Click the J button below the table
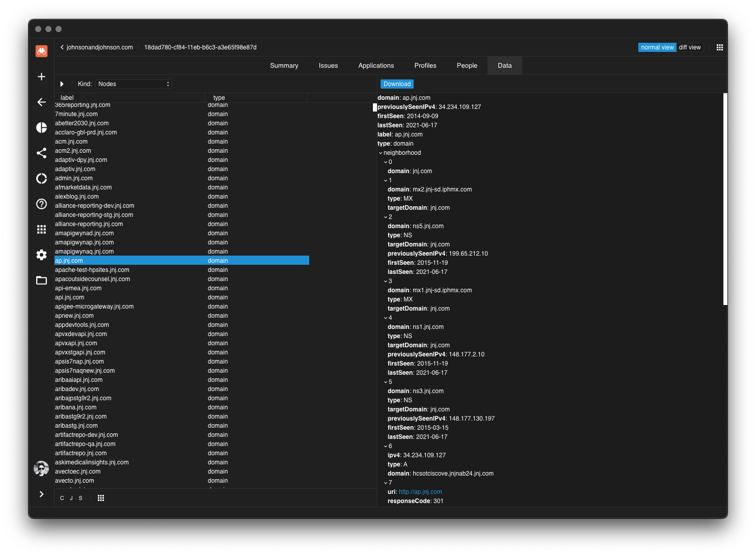The height and width of the screenshot is (556, 756). click(71, 498)
